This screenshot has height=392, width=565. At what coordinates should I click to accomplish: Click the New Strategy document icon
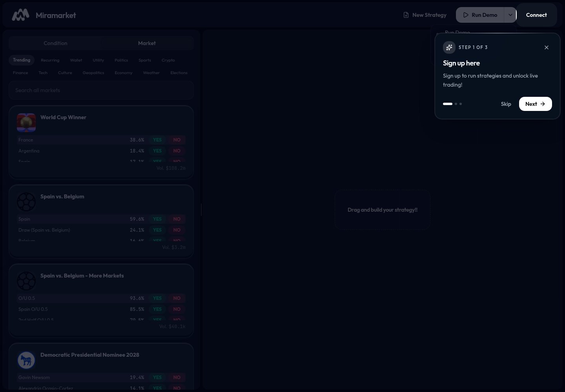click(406, 15)
